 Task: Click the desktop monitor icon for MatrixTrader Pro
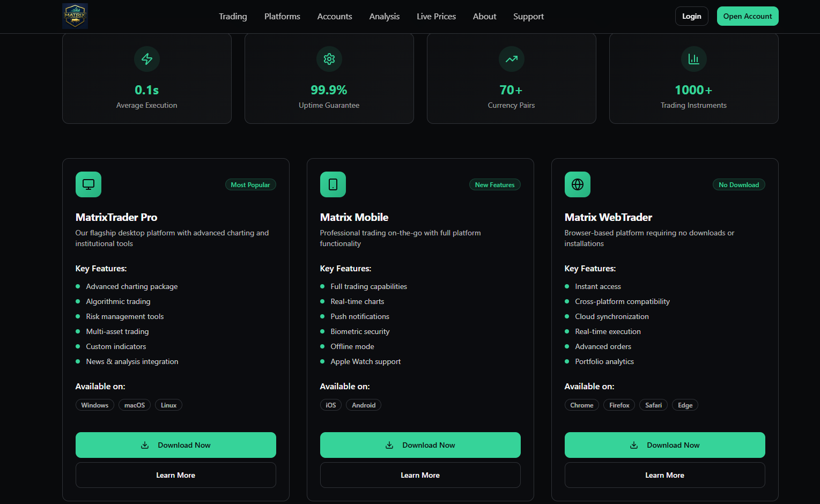[88, 184]
